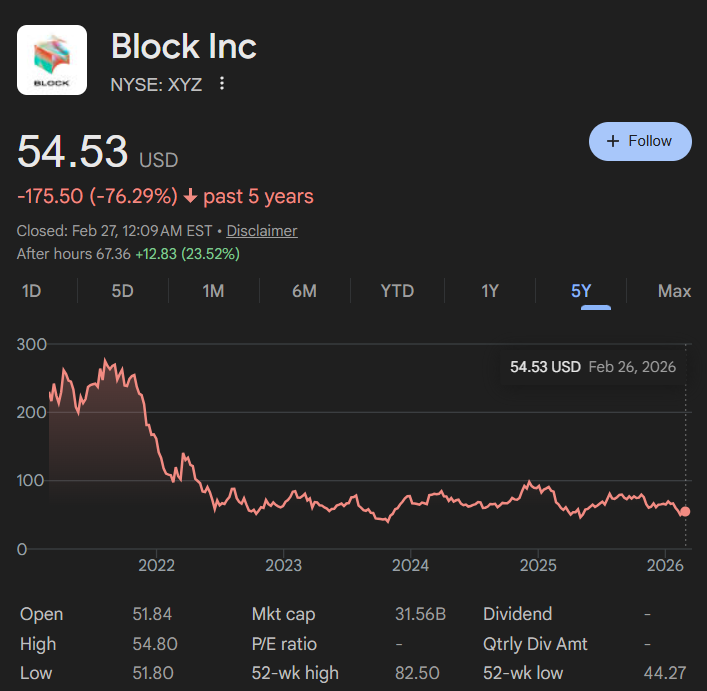
Task: Open the three-dot options menu beside NYSE: XYZ
Action: click(221, 83)
